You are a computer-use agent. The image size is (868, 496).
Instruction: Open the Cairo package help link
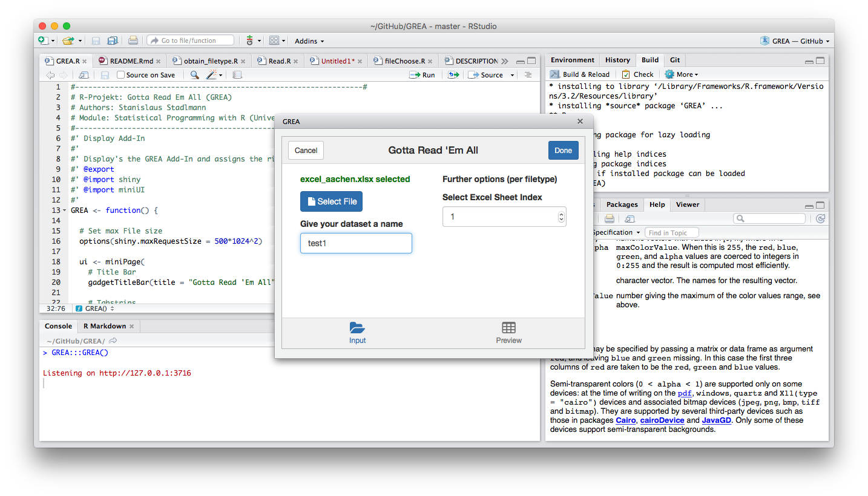626,420
